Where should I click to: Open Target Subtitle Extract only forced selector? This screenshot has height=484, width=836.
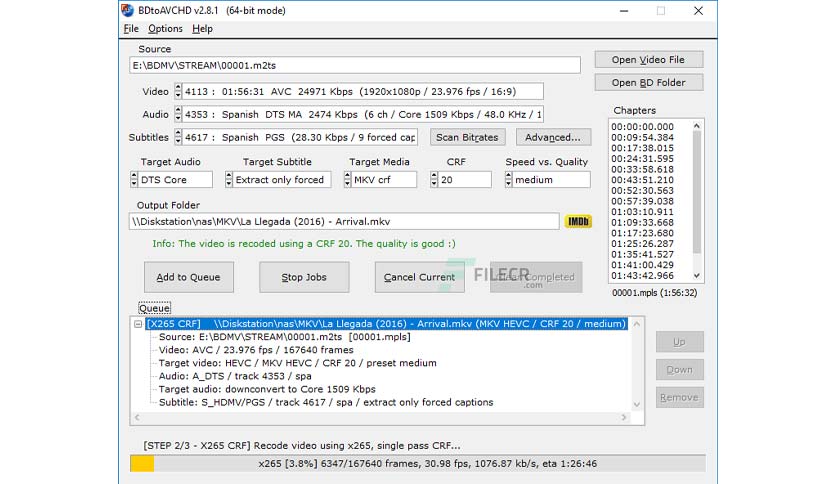tap(278, 180)
